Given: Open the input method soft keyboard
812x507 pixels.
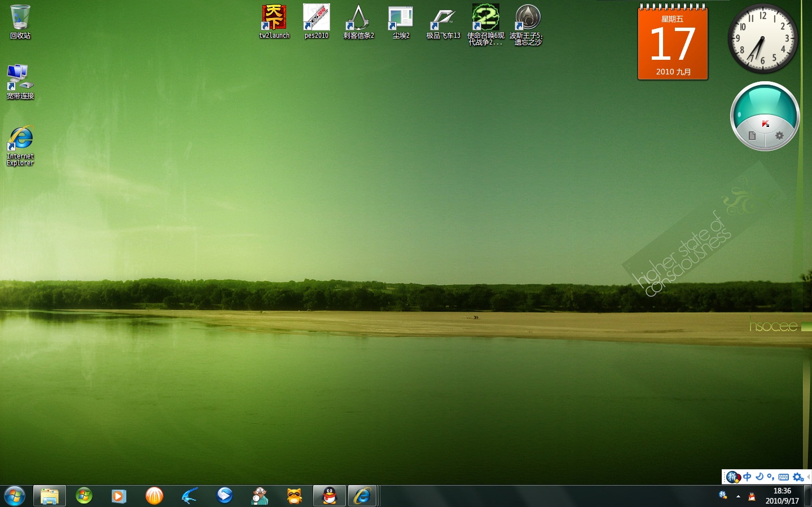Looking at the screenshot, I should pyautogui.click(x=784, y=477).
